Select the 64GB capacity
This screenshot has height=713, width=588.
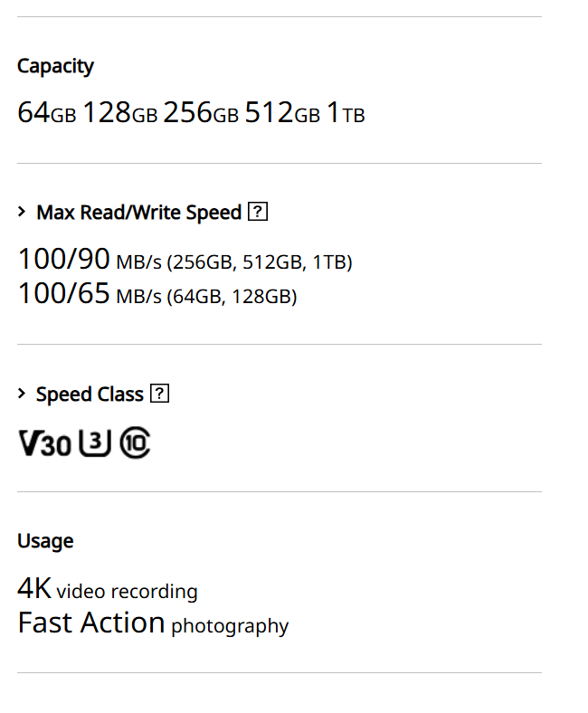click(46, 113)
